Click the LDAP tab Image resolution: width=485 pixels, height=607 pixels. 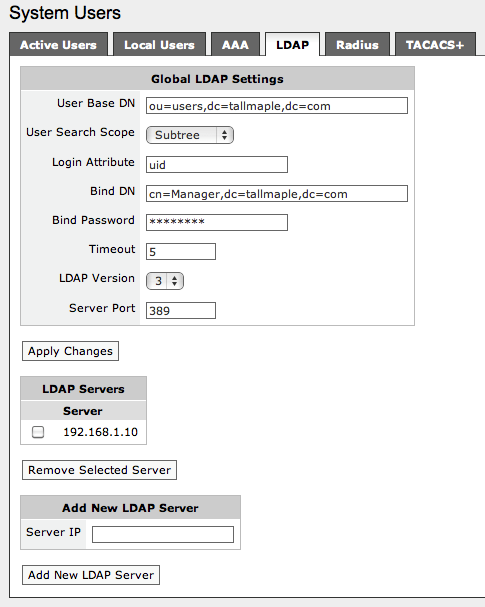pos(292,45)
